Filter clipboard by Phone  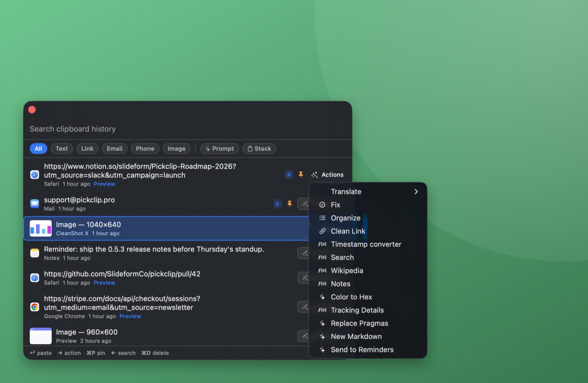[145, 149]
